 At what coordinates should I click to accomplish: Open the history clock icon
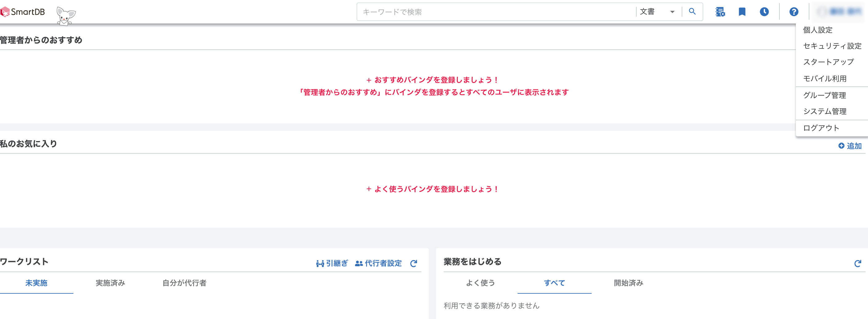tap(764, 12)
